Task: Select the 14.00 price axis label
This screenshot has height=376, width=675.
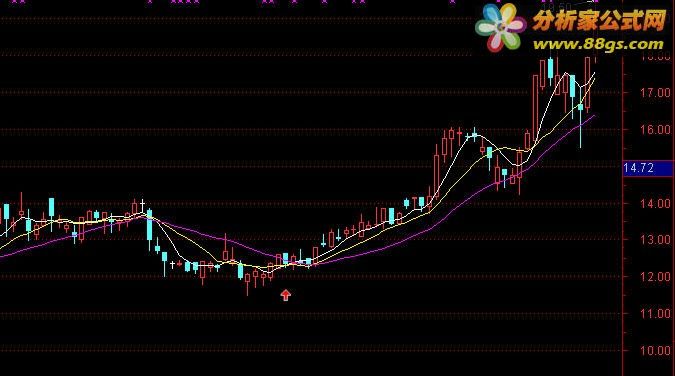Action: click(655, 204)
